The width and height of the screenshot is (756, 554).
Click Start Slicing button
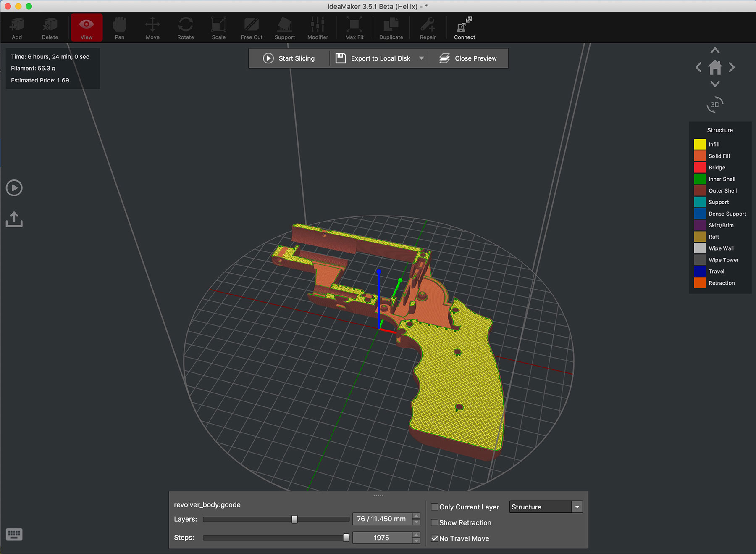[x=289, y=58]
